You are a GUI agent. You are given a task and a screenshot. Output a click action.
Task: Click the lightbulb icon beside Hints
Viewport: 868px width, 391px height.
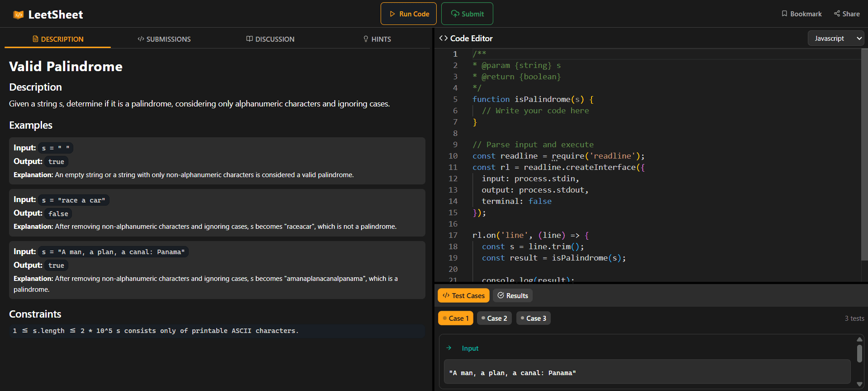click(x=366, y=39)
